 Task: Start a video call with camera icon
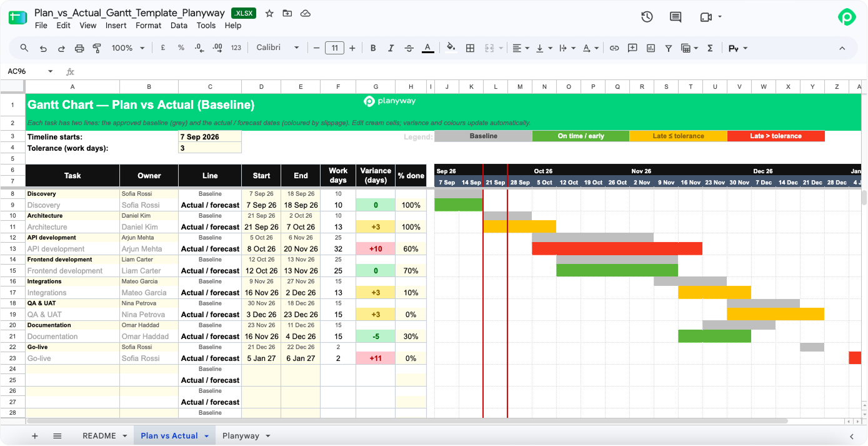(x=706, y=17)
